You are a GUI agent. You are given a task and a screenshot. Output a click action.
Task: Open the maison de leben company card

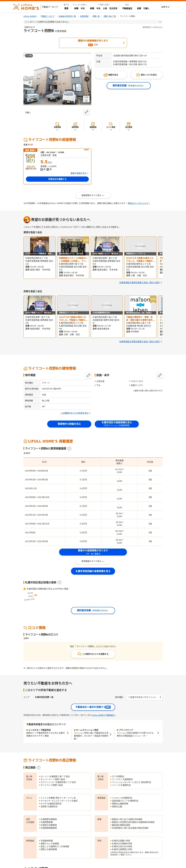point(140,317)
